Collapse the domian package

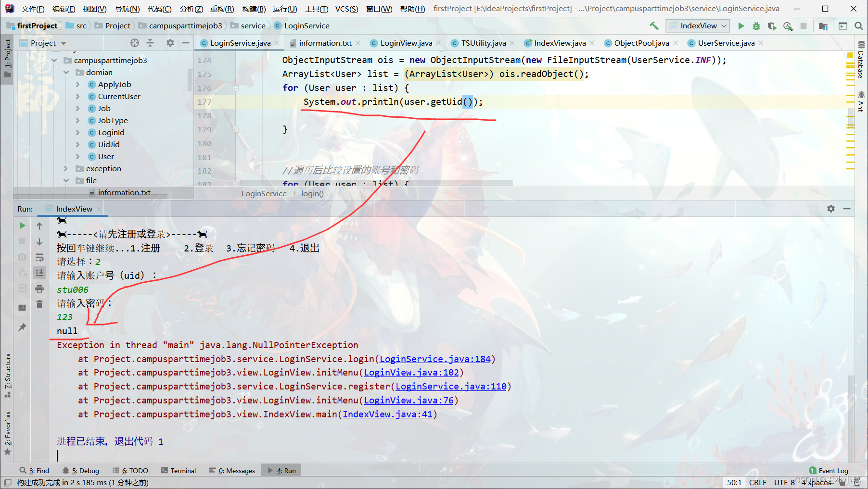coord(66,72)
